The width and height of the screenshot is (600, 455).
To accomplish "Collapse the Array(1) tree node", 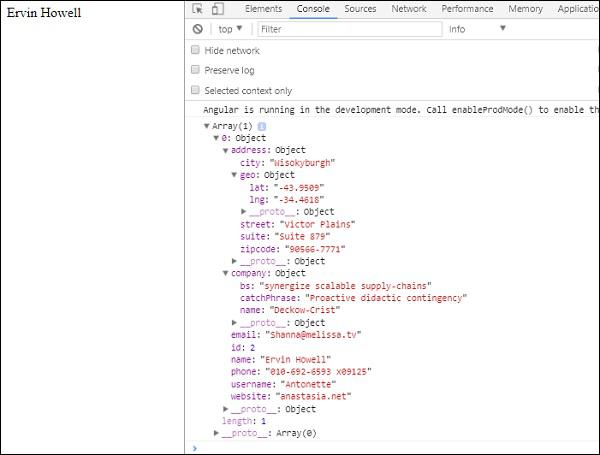I will 207,126.
